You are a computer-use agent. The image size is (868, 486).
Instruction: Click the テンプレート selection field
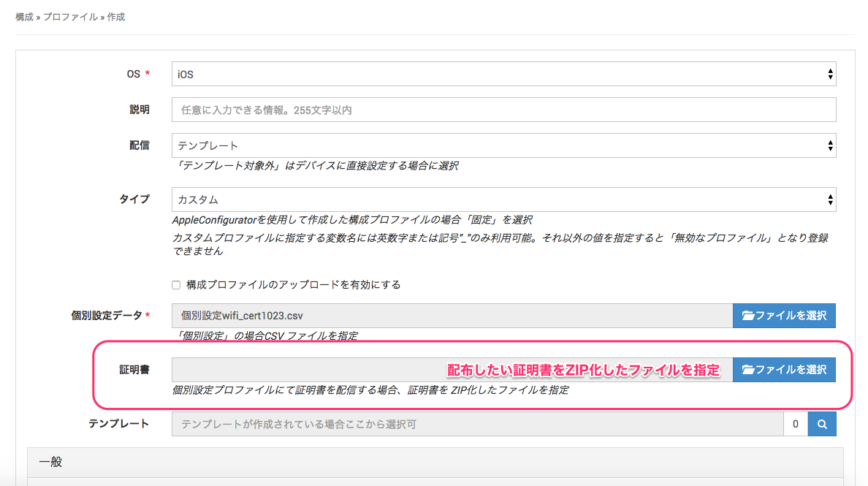(x=476, y=424)
